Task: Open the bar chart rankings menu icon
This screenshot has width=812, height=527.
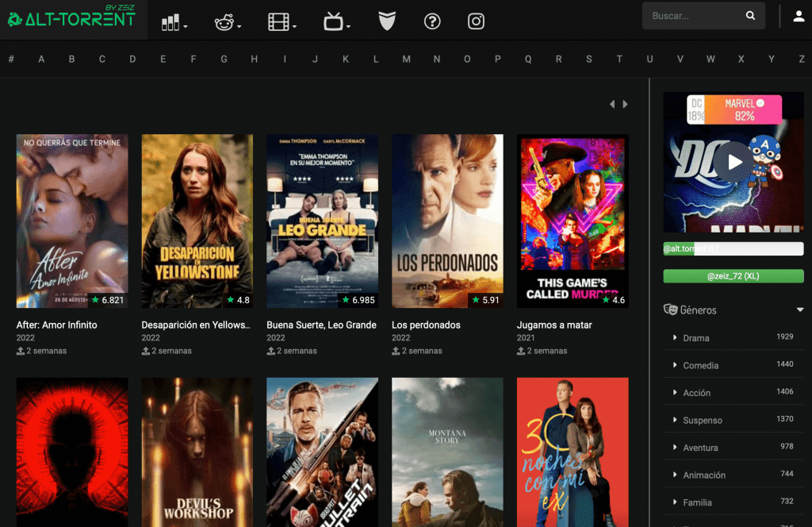Action: [x=172, y=22]
